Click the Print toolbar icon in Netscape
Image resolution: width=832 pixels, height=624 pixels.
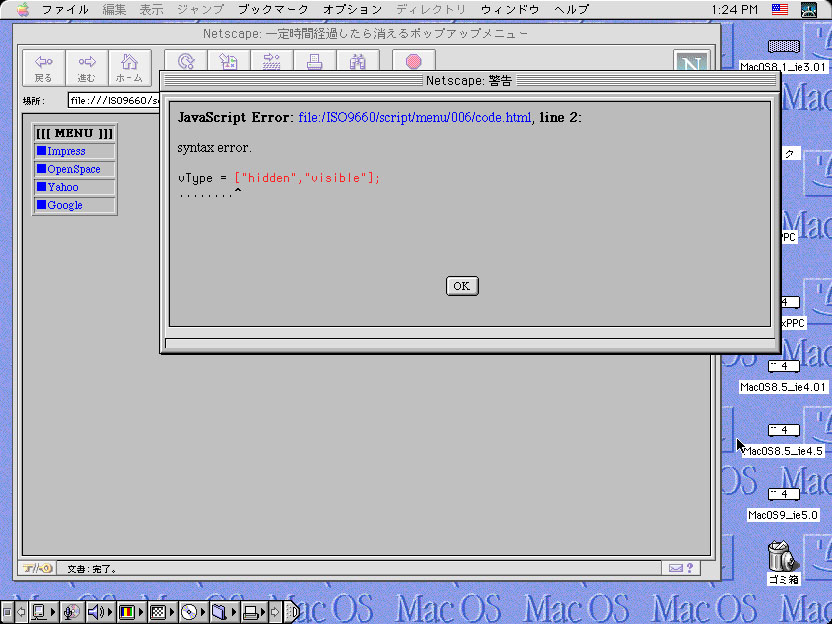coord(315,61)
